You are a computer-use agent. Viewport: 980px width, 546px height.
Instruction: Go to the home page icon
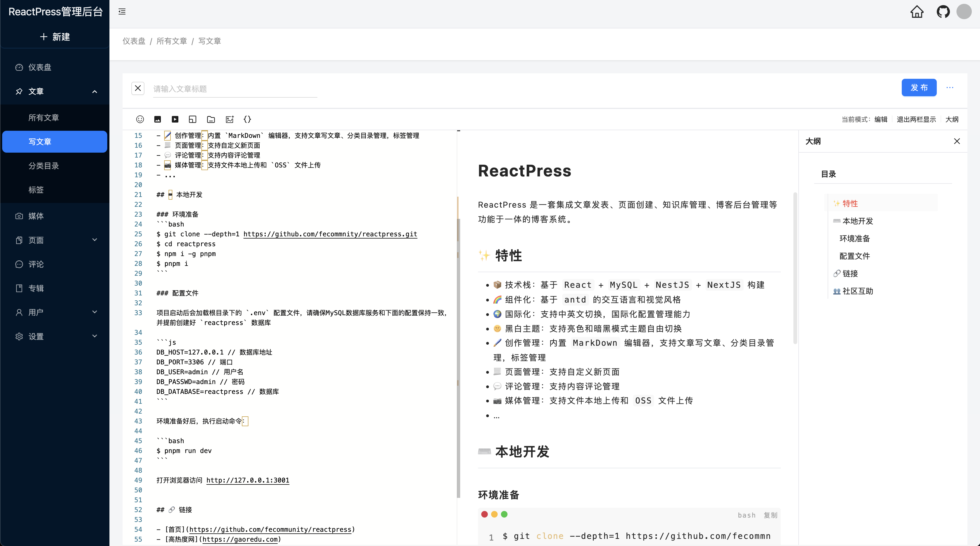coord(917,12)
